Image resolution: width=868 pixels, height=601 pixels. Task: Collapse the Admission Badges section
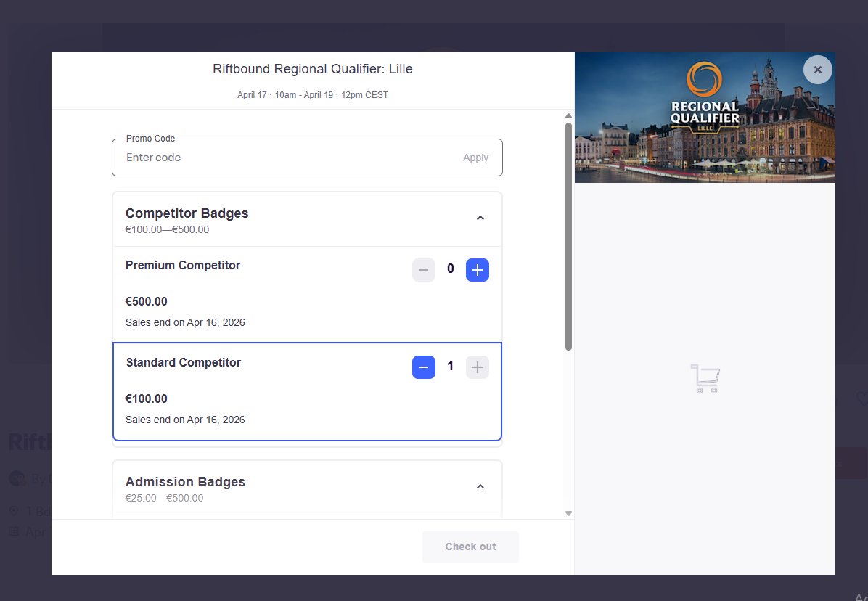click(x=480, y=486)
